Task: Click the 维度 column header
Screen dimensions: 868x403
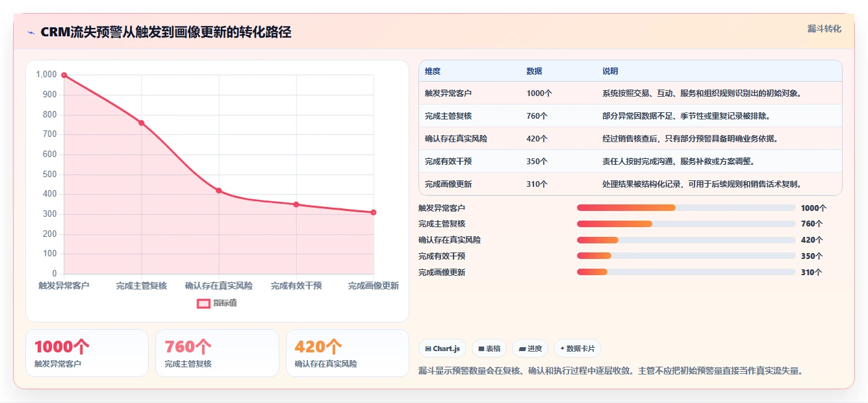Action: click(433, 71)
